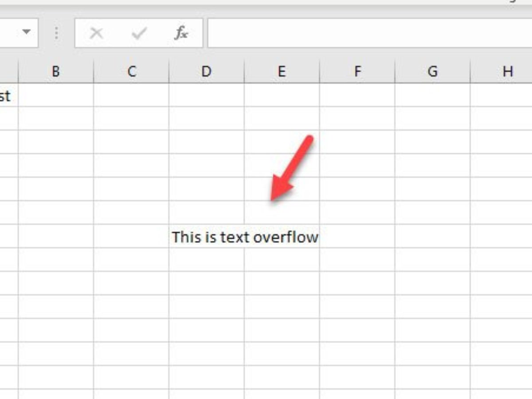Screen dimensions: 532x399
Task: Select the first-row cell under column G
Action: coord(433,95)
